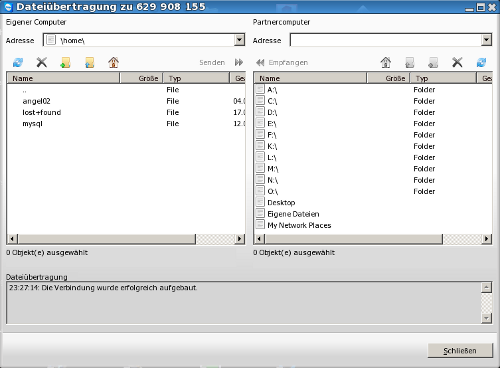The image size is (500, 368).
Task: Sort local files by Typ column
Action: click(196, 78)
